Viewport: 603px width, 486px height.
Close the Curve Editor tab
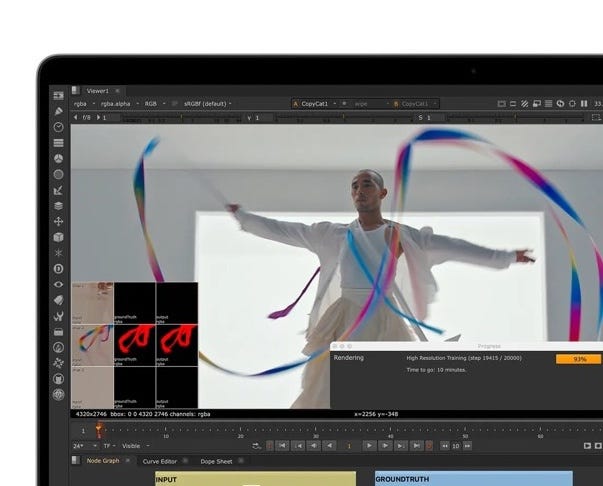(x=185, y=461)
